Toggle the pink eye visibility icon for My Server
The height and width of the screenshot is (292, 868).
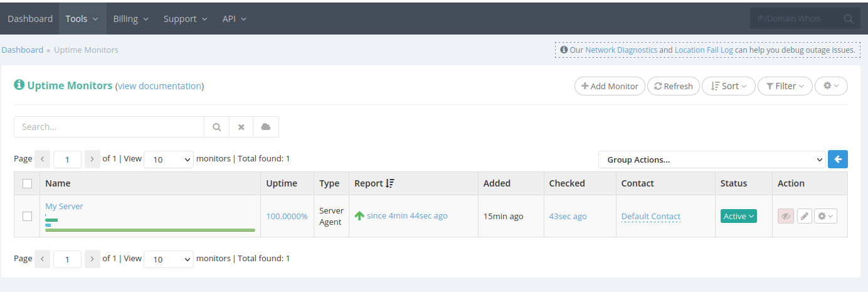coord(786,216)
